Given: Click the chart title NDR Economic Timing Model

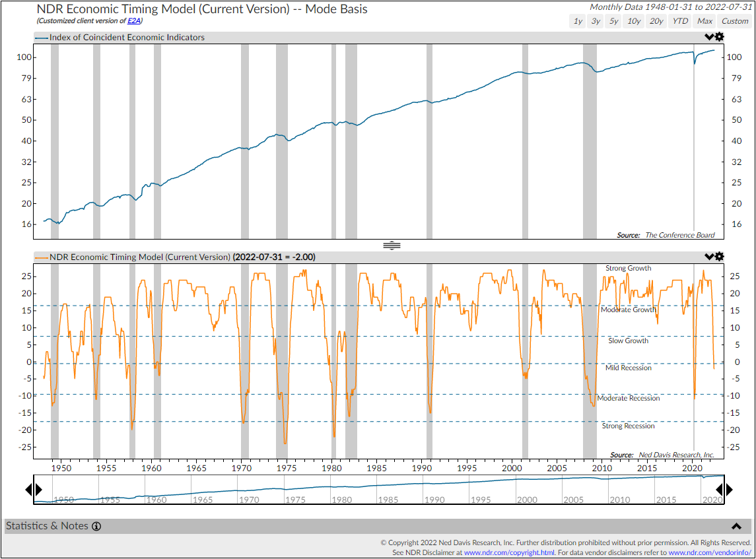Looking at the screenshot, I should click(x=202, y=9).
